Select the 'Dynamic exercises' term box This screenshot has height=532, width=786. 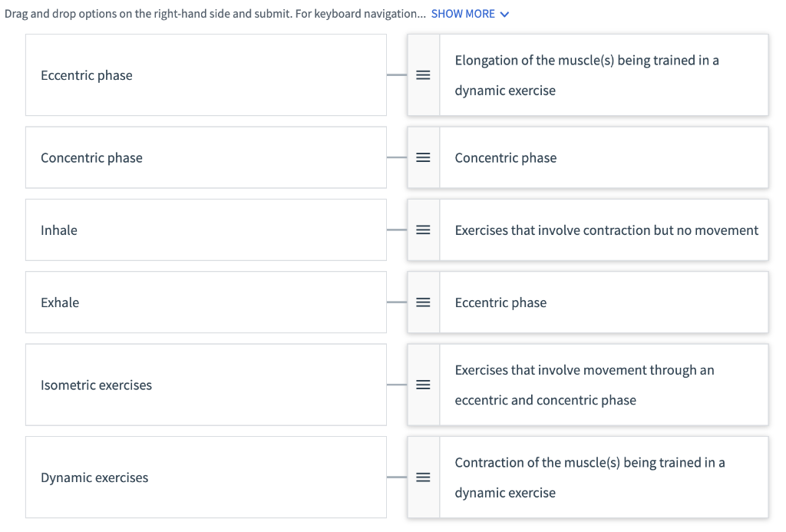pos(206,477)
